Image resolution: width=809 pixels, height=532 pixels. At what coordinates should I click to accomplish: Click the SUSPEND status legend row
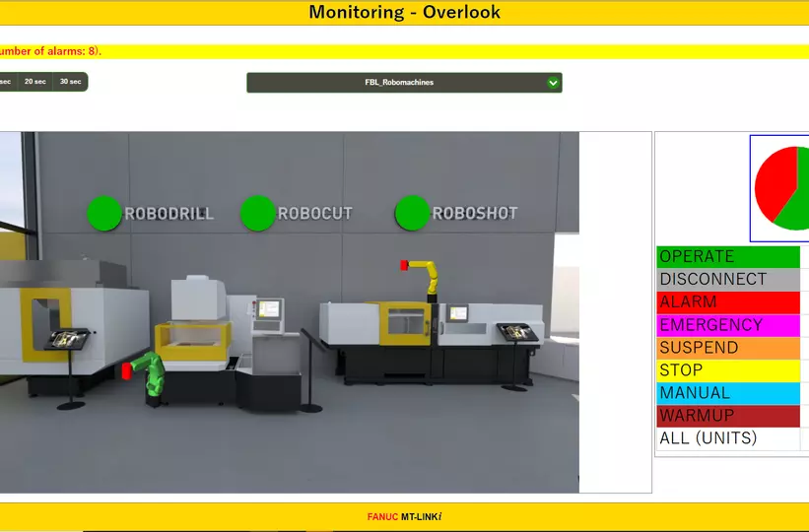click(728, 347)
